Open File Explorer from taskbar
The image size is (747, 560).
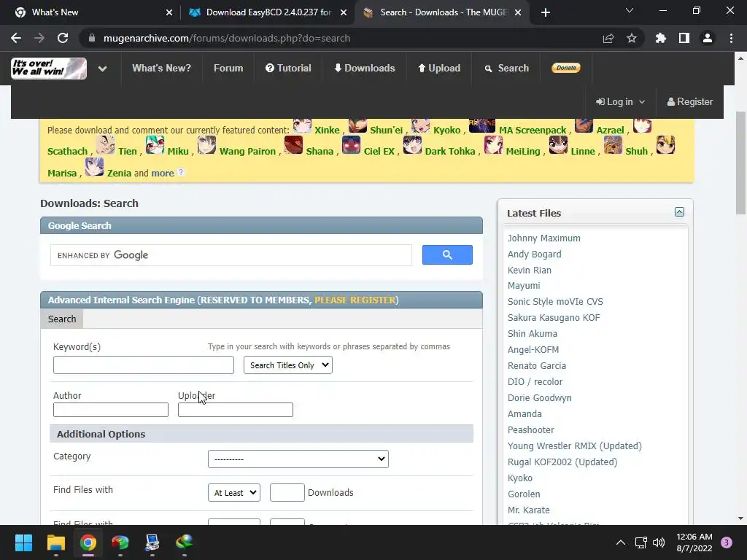click(x=55, y=542)
